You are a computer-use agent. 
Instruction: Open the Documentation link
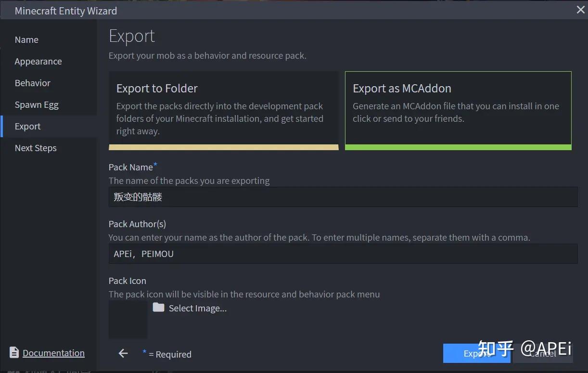pos(53,353)
